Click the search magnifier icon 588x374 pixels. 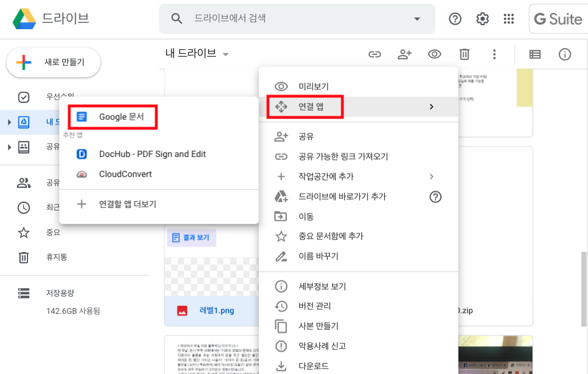click(x=176, y=18)
